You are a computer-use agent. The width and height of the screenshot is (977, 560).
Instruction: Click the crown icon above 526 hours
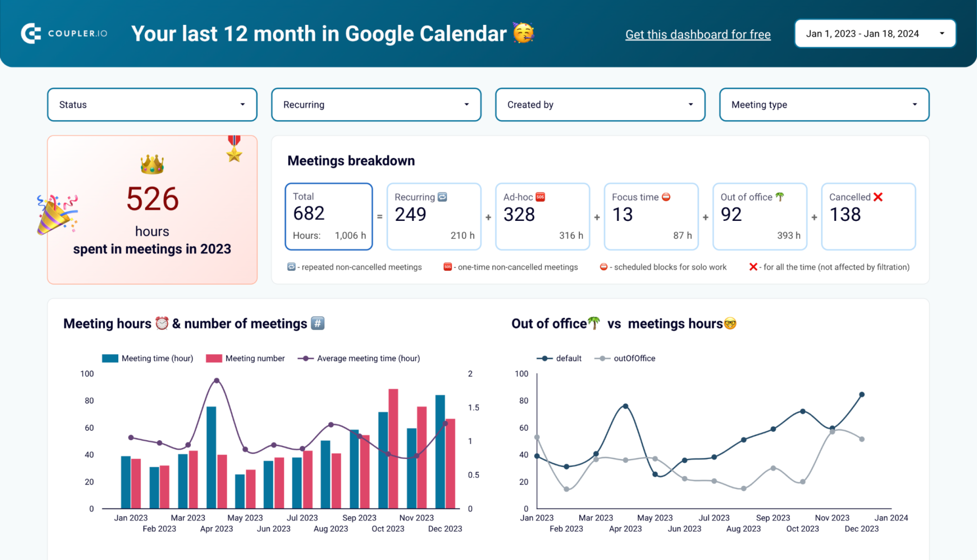[x=152, y=165]
